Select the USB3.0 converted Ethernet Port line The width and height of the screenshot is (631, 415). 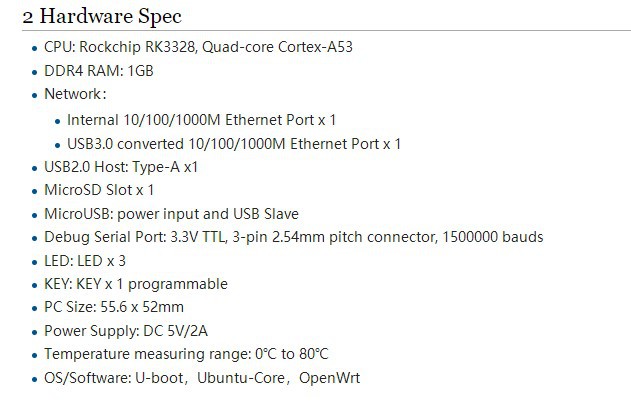click(234, 143)
